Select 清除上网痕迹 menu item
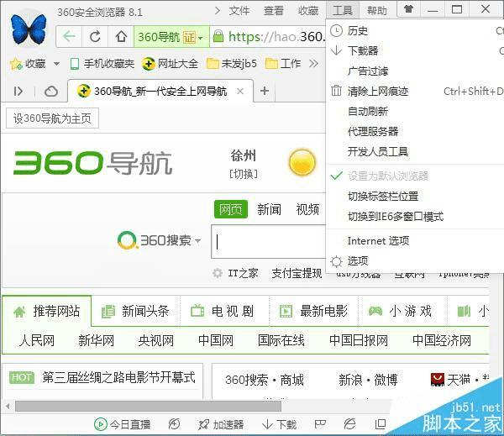This screenshot has width=504, height=436. [415, 92]
